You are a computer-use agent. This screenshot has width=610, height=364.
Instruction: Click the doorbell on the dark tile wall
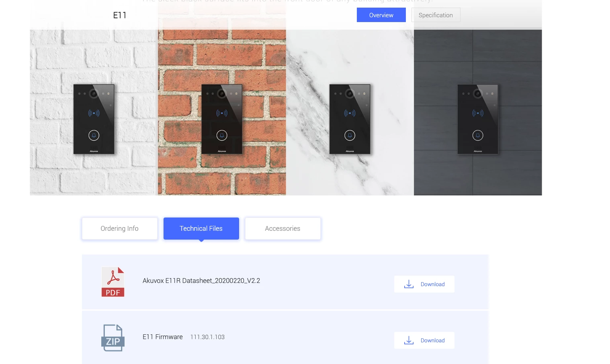(x=478, y=119)
